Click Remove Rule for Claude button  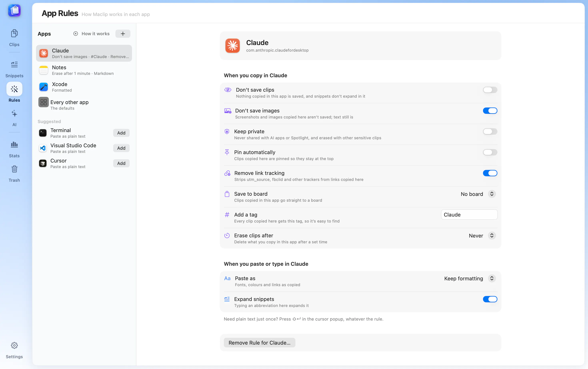pos(259,343)
